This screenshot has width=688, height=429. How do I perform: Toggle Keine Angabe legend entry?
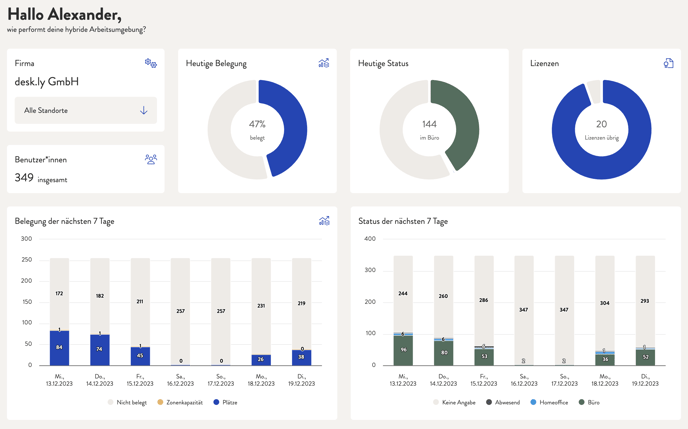[x=454, y=402]
